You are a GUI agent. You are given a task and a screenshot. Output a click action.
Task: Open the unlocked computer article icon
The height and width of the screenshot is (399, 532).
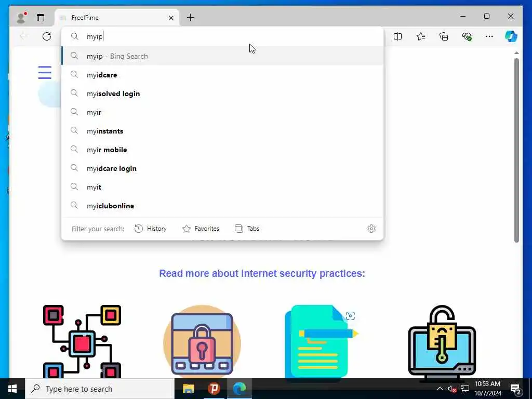coord(442,341)
